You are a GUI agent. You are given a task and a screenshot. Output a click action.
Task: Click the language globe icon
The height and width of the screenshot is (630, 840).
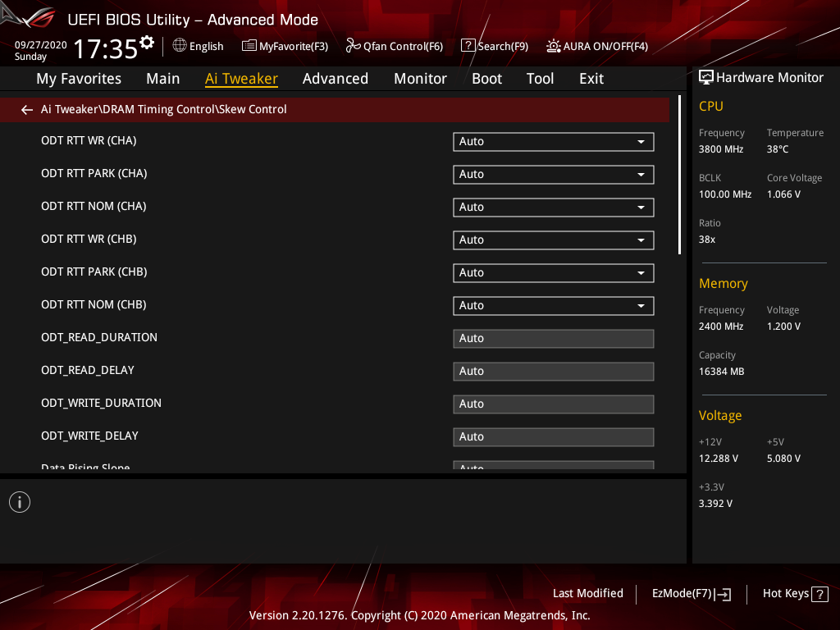coord(180,46)
